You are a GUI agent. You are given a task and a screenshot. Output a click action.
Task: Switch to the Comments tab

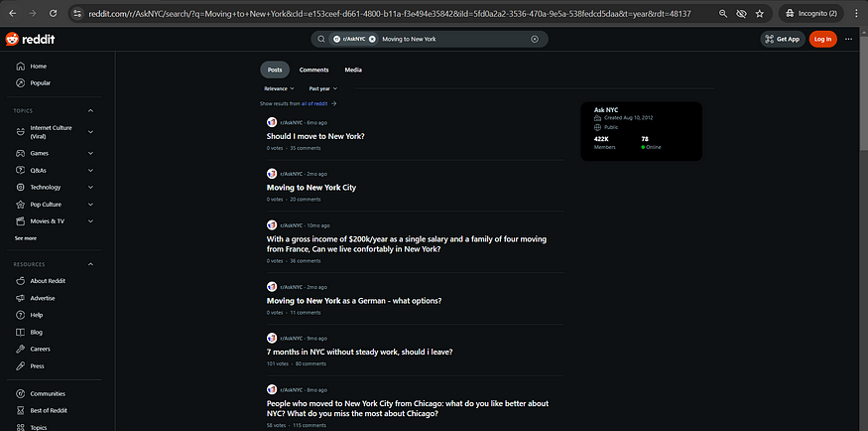coord(313,70)
